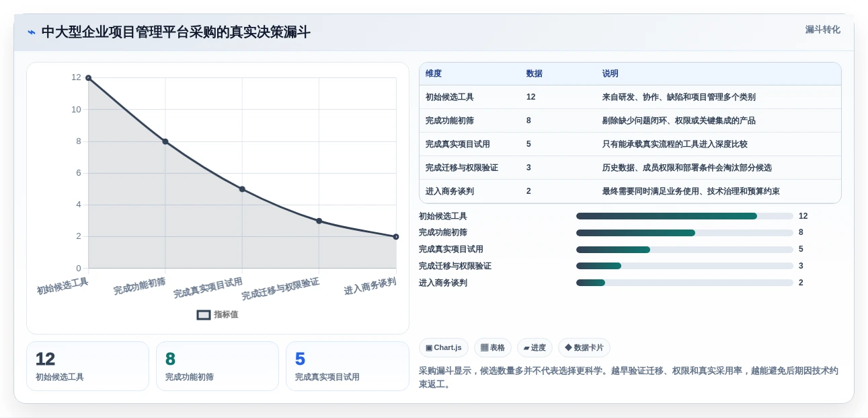Image resolution: width=868 pixels, height=418 pixels.
Task: Select the 完成真实项目试用 cell in the table
Action: point(458,144)
